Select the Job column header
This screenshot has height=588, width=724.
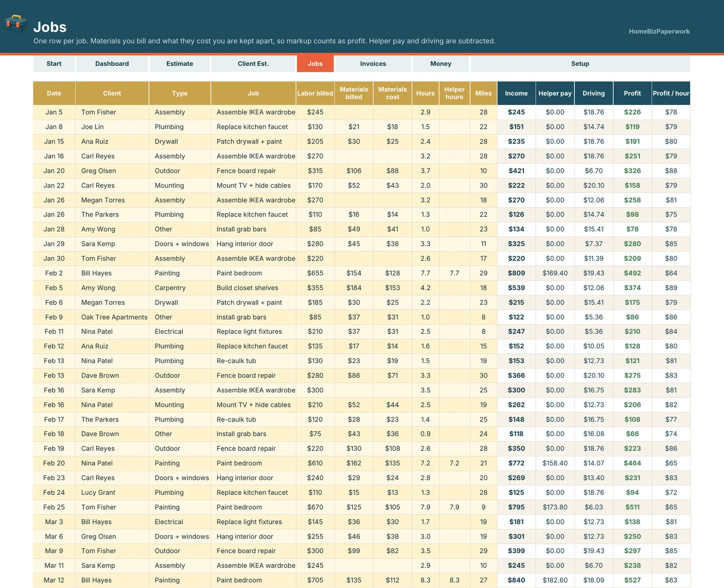(x=253, y=93)
